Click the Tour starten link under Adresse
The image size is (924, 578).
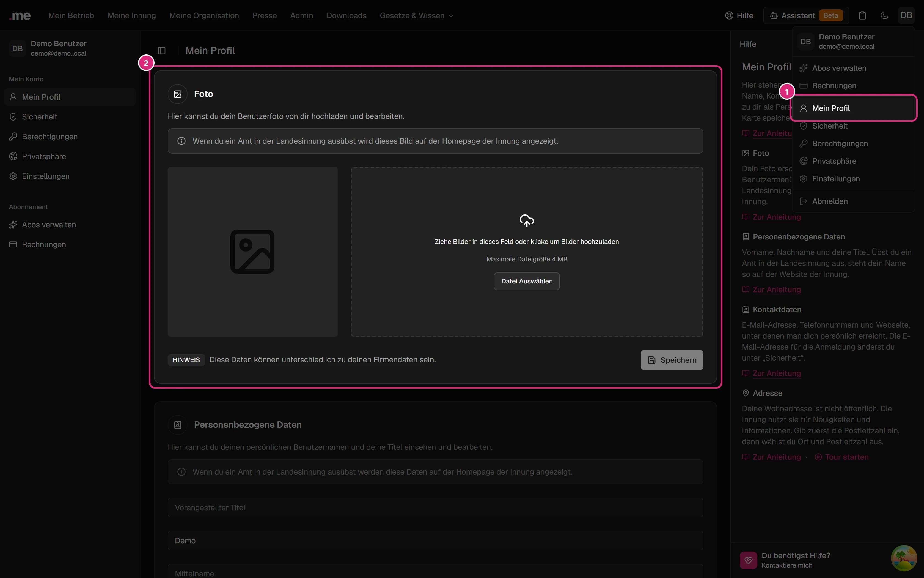(x=842, y=457)
